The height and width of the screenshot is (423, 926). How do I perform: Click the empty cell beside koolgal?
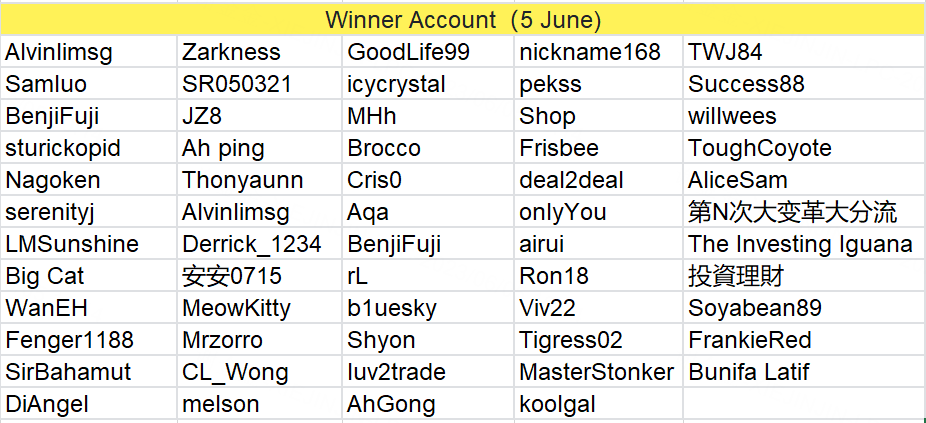(x=804, y=404)
